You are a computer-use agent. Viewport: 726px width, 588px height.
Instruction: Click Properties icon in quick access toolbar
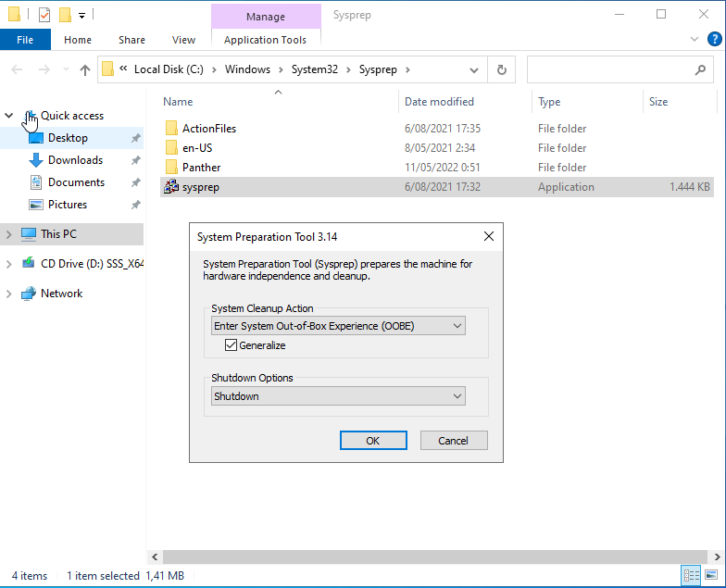point(44,15)
